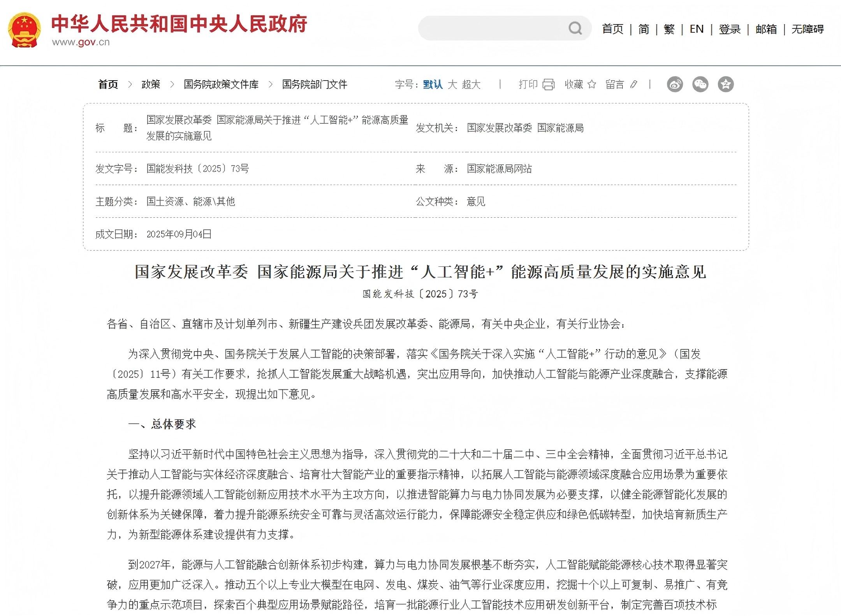Select 默认 font size
The width and height of the screenshot is (841, 616).
click(433, 84)
